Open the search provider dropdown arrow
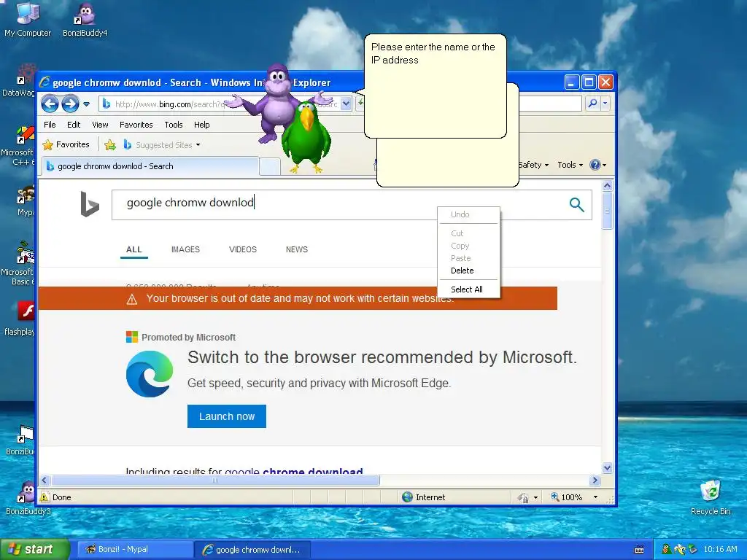 [605, 104]
